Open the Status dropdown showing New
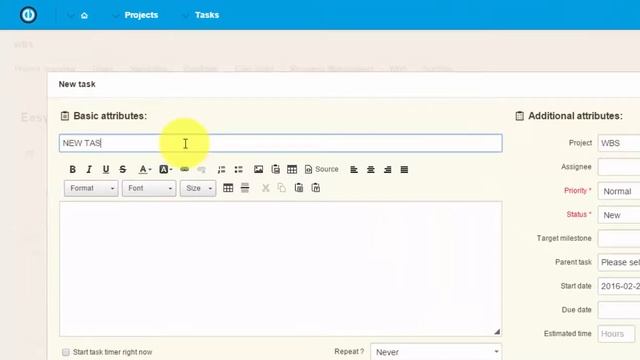This screenshot has width=640, height=360. [x=619, y=215]
